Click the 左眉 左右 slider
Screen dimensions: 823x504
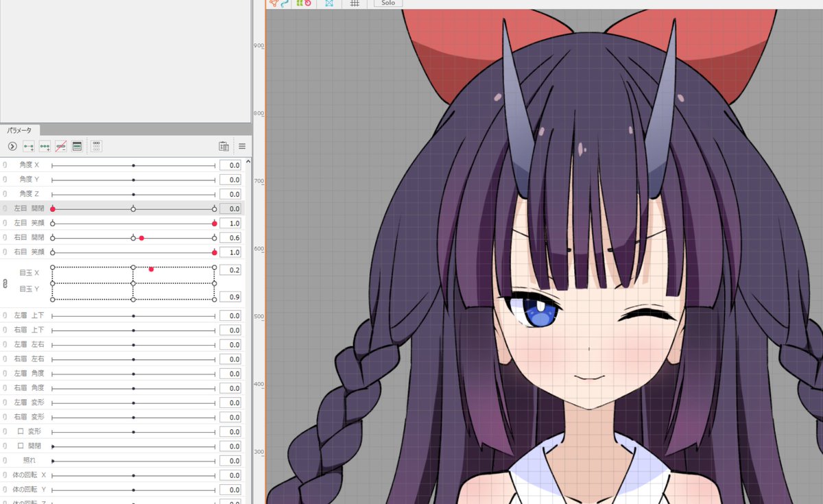(133, 344)
